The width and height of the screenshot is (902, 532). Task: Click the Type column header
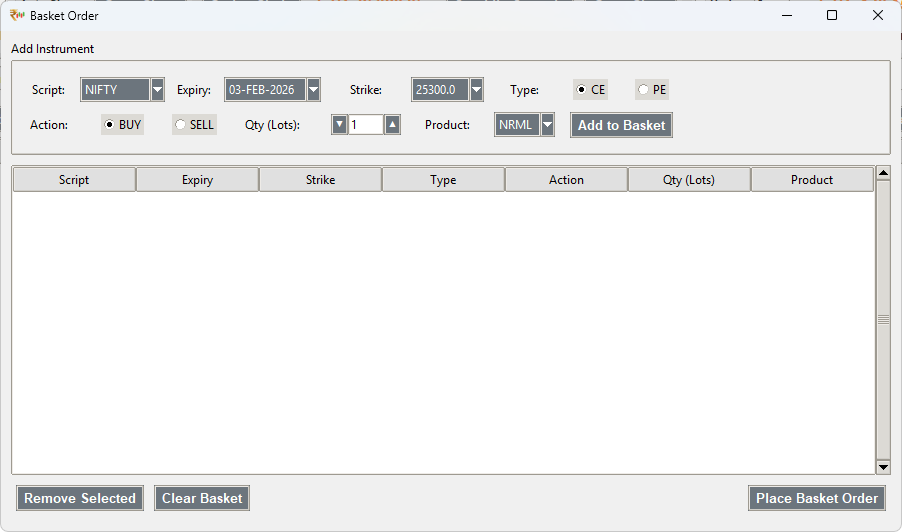click(x=444, y=179)
